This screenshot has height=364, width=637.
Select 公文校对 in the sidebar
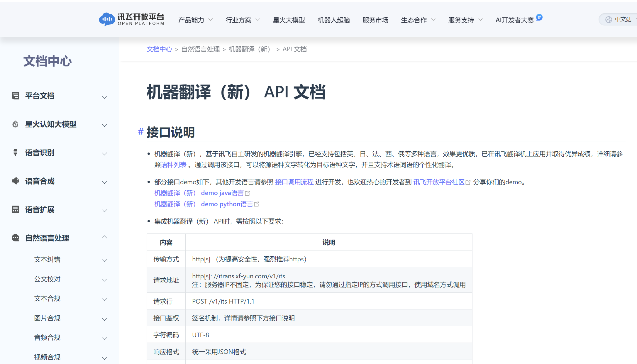[x=47, y=279]
